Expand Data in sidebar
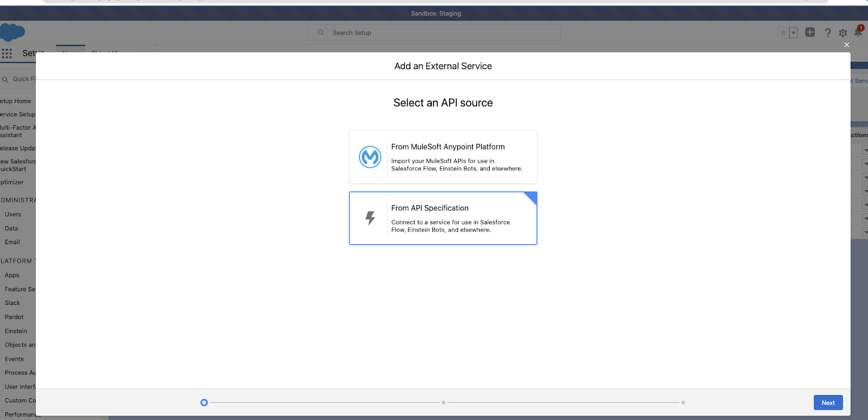868x420 pixels. click(x=11, y=228)
